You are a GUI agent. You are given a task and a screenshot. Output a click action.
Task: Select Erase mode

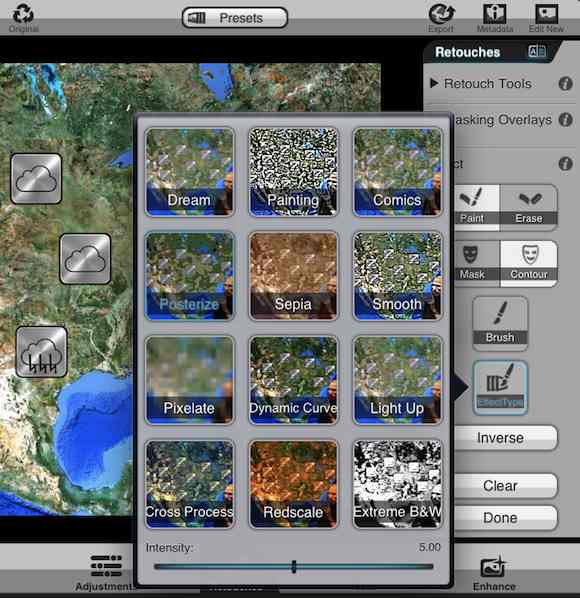[529, 207]
